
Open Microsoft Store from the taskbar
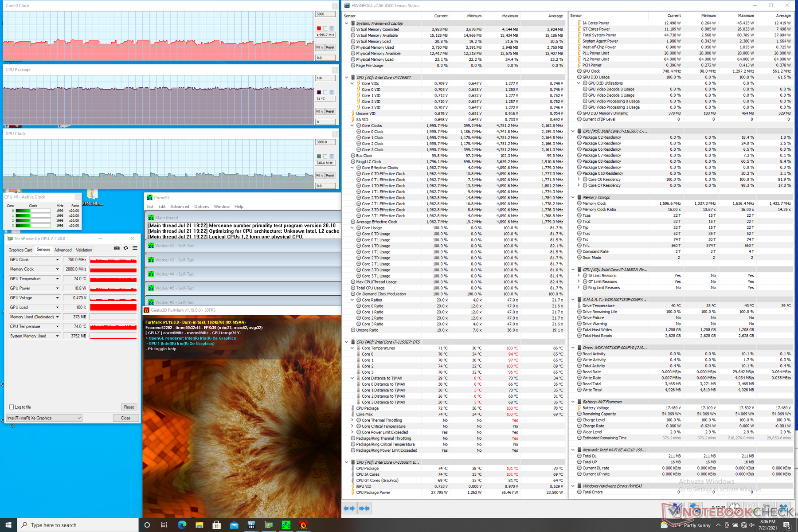(x=216, y=525)
